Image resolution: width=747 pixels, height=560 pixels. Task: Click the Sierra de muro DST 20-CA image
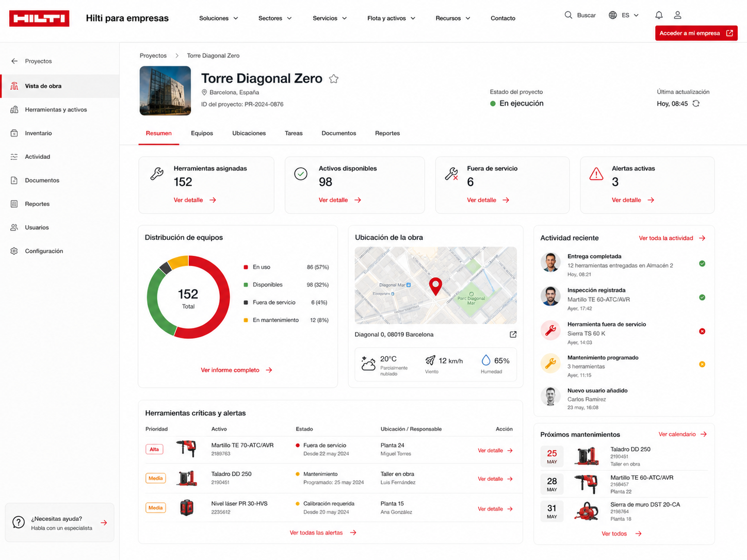tap(587, 511)
